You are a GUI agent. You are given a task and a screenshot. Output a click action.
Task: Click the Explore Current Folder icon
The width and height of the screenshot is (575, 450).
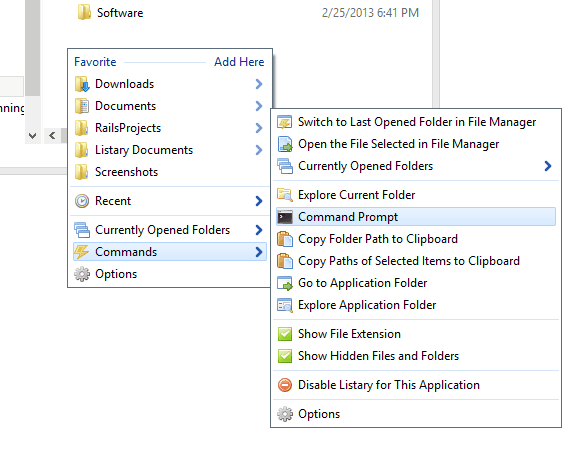pyautogui.click(x=285, y=195)
